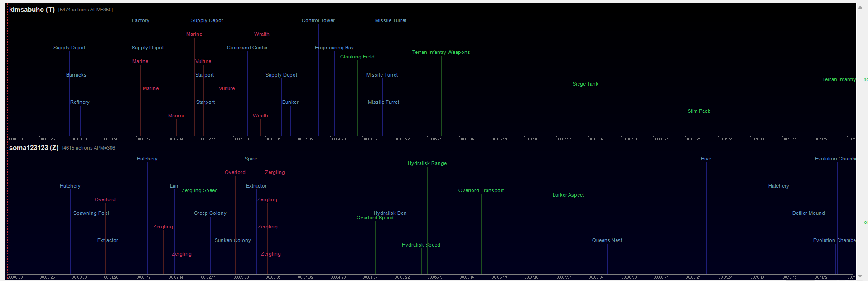Image resolution: width=868 pixels, height=281 pixels.
Task: Click the scrollbar down arrow
Action: point(860,276)
